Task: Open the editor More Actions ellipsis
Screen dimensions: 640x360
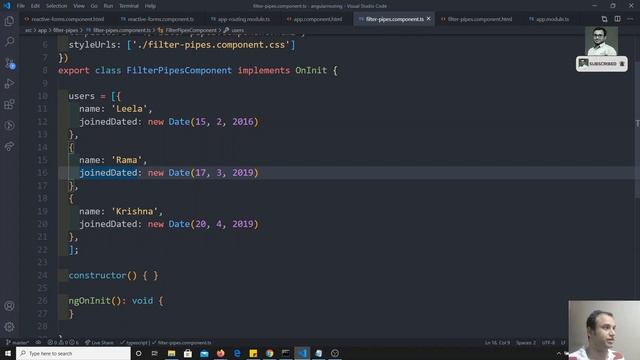Action: pos(630,19)
